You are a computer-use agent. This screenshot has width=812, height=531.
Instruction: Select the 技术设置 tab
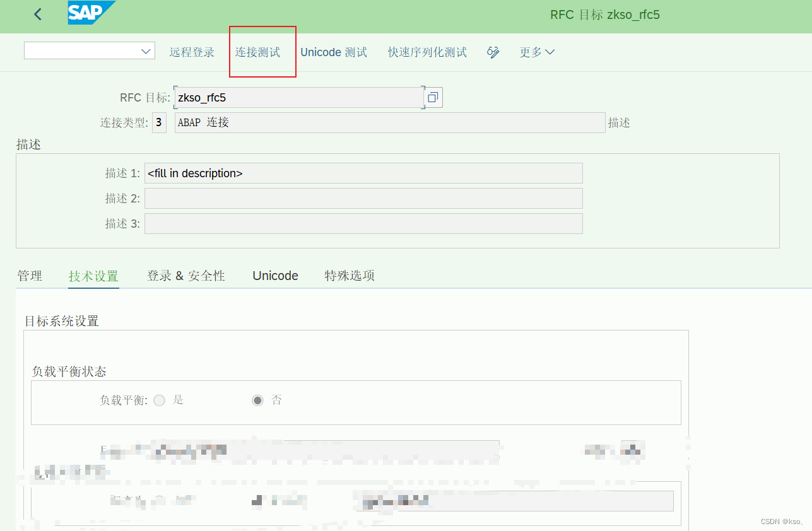pyautogui.click(x=93, y=276)
